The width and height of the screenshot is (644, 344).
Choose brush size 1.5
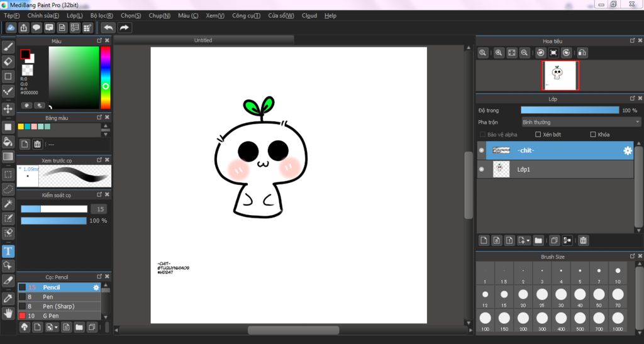pyautogui.click(x=504, y=274)
